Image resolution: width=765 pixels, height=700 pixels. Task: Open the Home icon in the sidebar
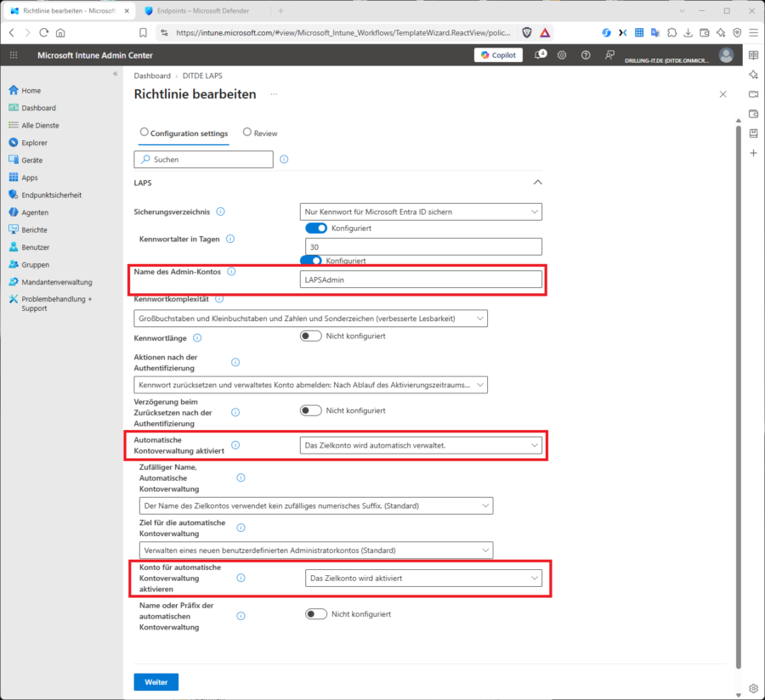click(13, 90)
